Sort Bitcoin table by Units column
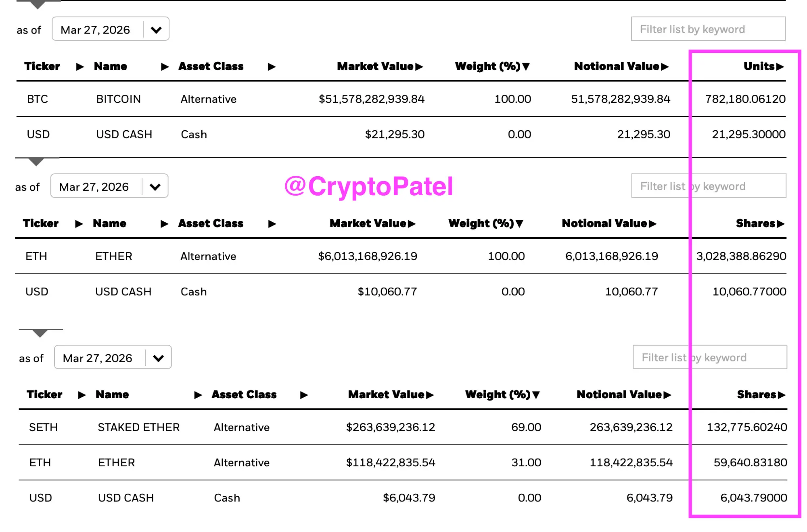 (x=763, y=66)
